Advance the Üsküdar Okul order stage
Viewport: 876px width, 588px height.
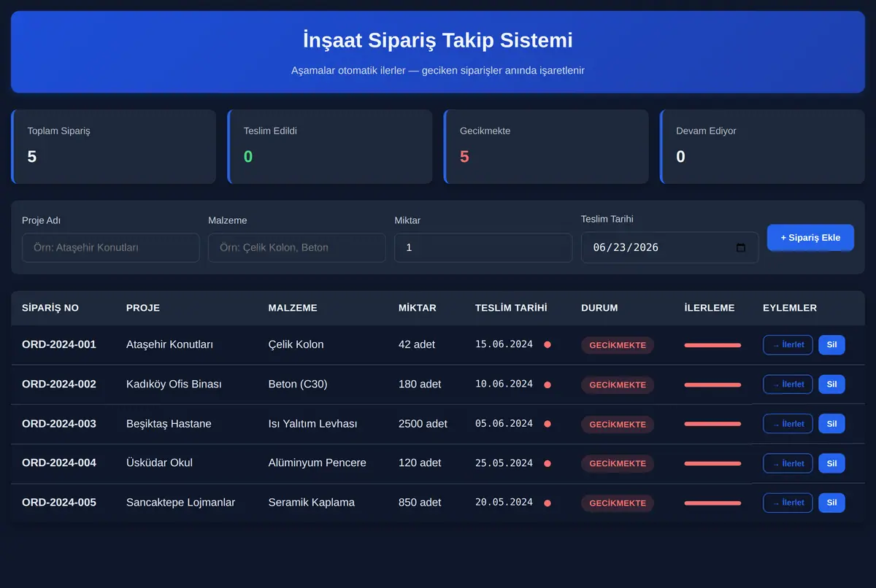coord(788,463)
